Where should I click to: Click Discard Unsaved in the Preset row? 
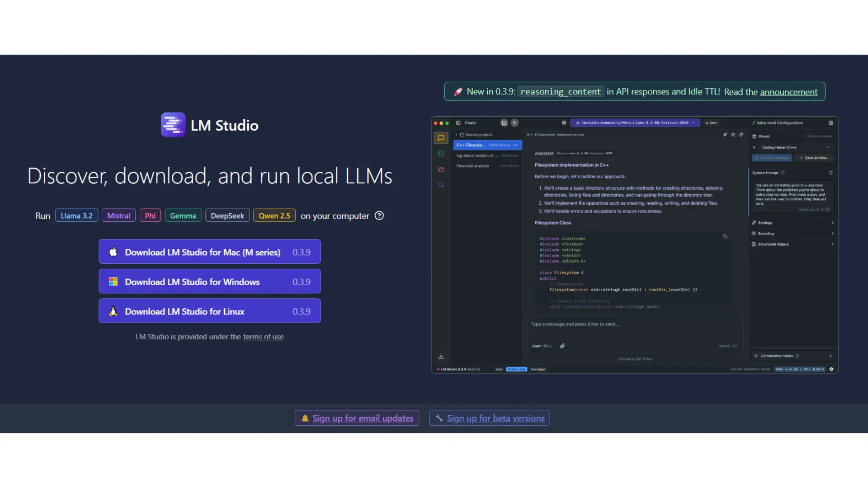pyautogui.click(x=819, y=136)
